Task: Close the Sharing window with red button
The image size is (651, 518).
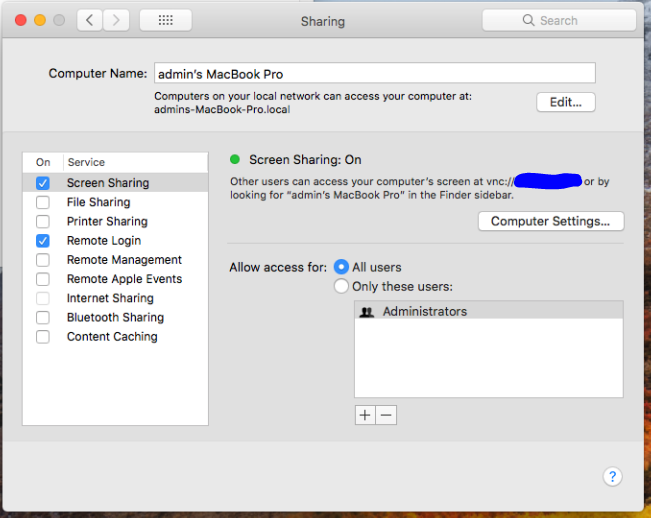Action: point(21,20)
